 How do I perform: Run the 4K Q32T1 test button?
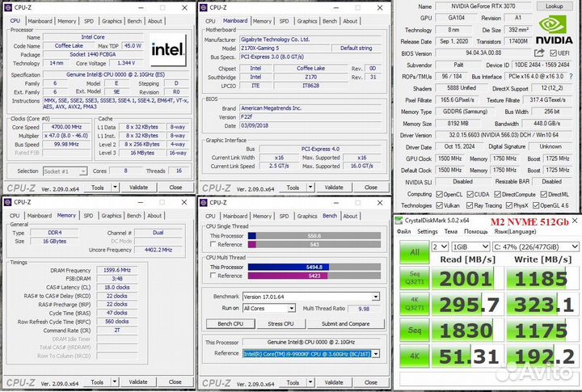[414, 304]
